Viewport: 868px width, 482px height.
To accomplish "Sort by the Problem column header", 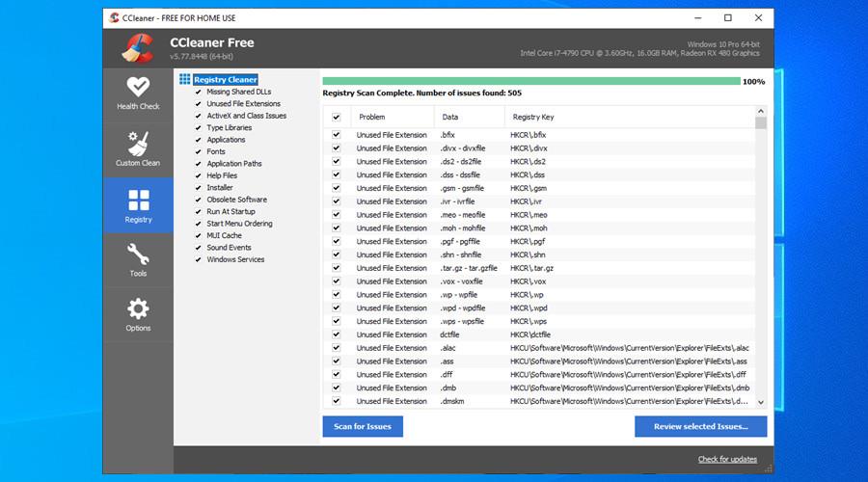I will [371, 117].
